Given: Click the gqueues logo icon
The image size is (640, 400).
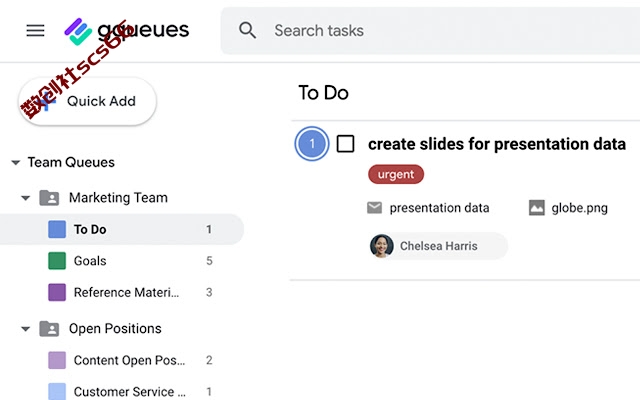Looking at the screenshot, I should pyautogui.click(x=78, y=31).
